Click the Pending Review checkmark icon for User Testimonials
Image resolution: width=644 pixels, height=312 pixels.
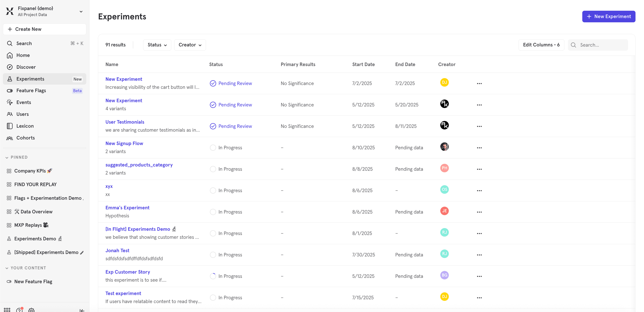[213, 126]
